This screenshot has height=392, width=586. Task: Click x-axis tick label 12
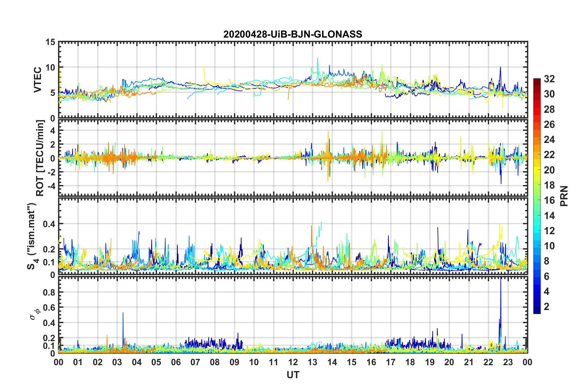[x=293, y=362]
